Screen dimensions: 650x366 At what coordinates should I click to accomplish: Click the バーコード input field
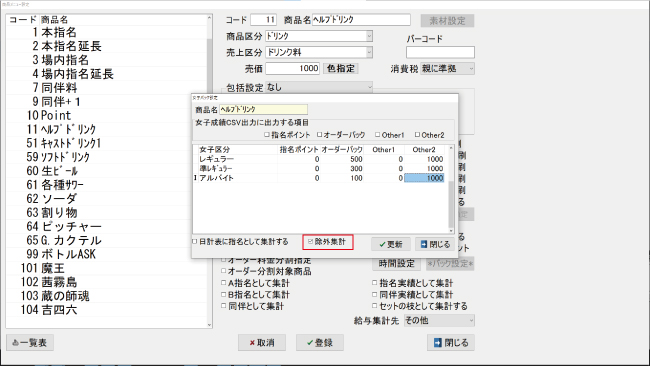(x=440, y=52)
